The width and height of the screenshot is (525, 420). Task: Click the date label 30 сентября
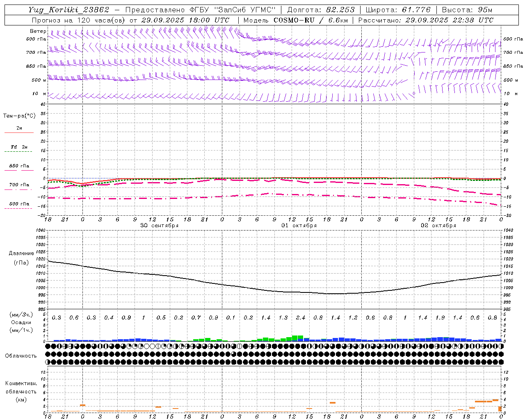pos(159,226)
